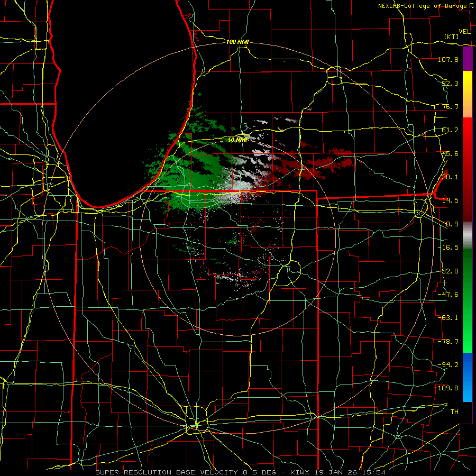Click the 92.3 velocity scale value
Image resolution: width=476 pixels, height=476 pixels.
click(x=450, y=83)
